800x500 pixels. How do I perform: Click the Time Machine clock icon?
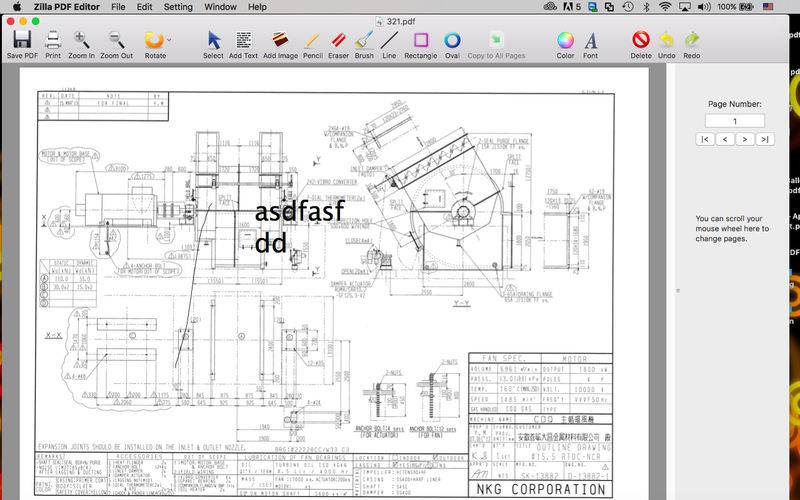click(x=628, y=7)
